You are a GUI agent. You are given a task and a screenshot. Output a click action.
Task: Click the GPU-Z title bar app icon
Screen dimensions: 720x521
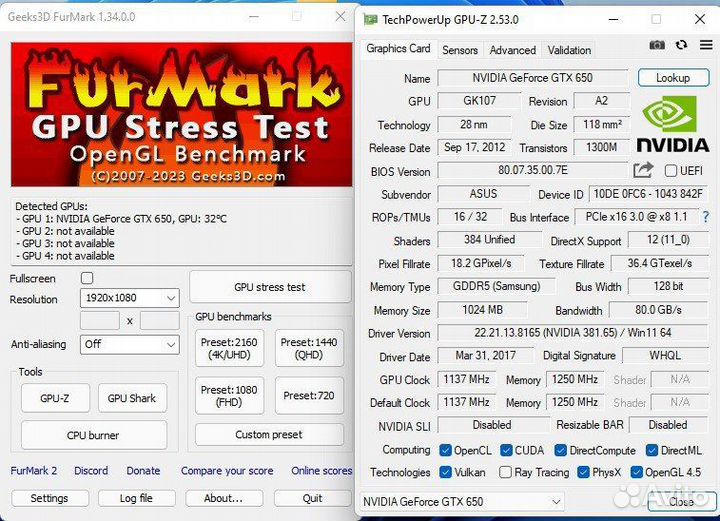[x=370, y=19]
